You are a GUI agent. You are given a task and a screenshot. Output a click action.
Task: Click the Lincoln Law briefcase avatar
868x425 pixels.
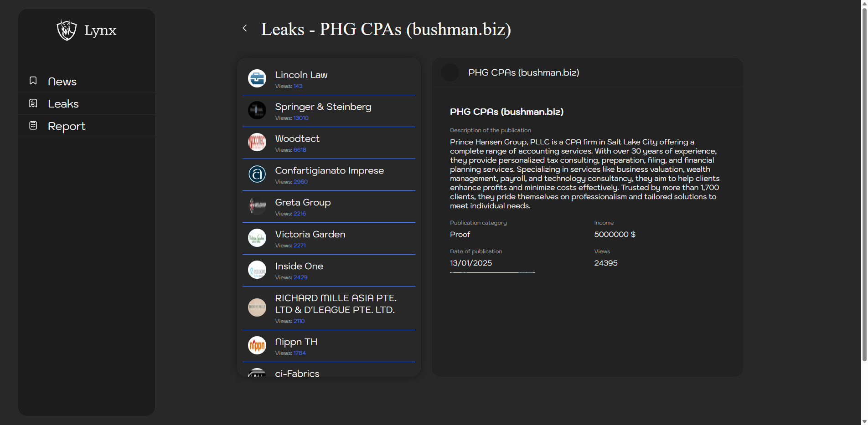coord(257,78)
